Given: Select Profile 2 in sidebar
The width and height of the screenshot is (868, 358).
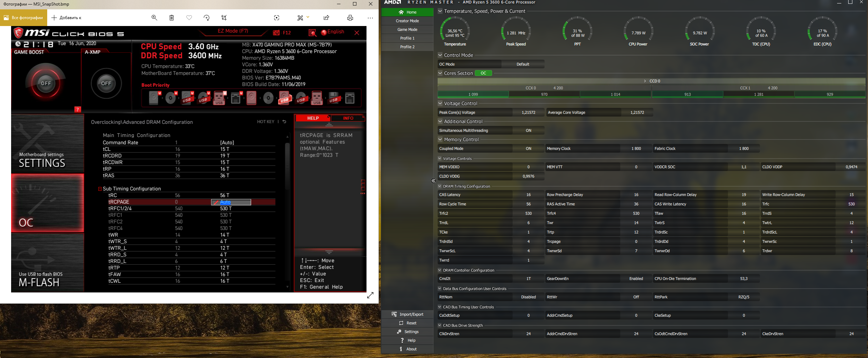Looking at the screenshot, I should pos(407,47).
